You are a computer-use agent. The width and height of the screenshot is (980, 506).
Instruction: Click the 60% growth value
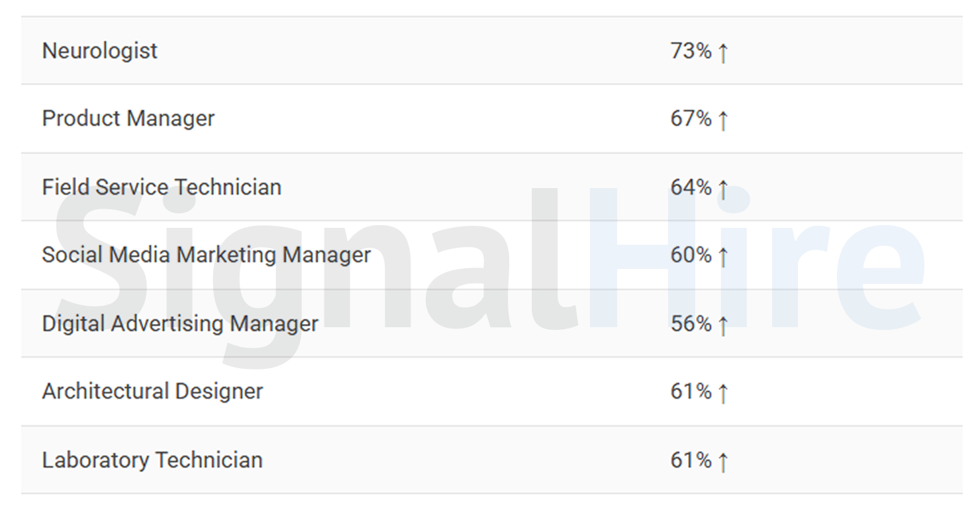pyautogui.click(x=691, y=256)
